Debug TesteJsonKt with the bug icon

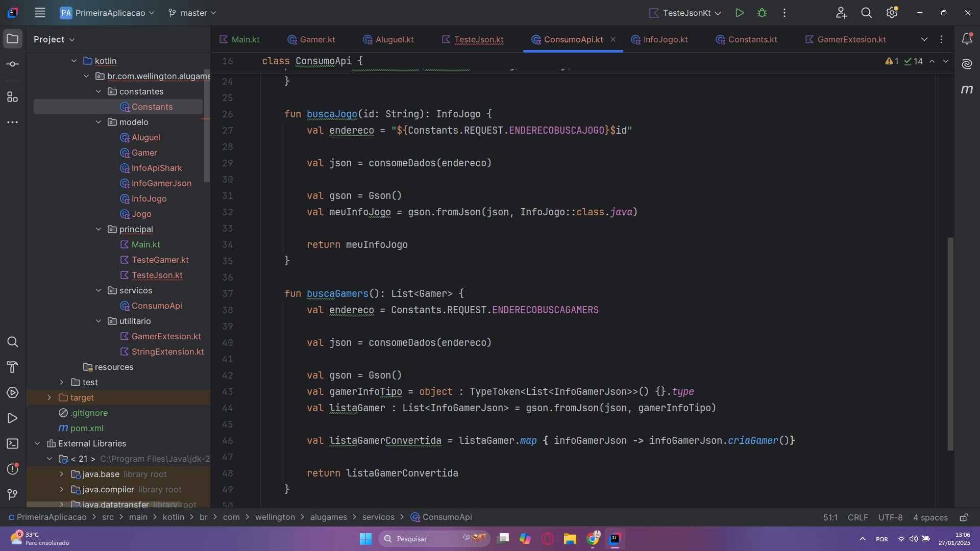(x=762, y=13)
